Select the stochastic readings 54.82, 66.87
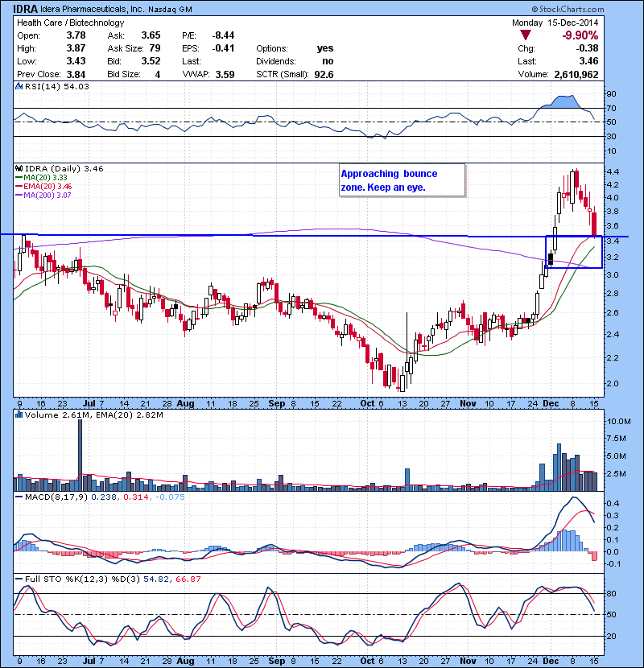Image resolution: width=644 pixels, height=668 pixels. pyautogui.click(x=171, y=579)
